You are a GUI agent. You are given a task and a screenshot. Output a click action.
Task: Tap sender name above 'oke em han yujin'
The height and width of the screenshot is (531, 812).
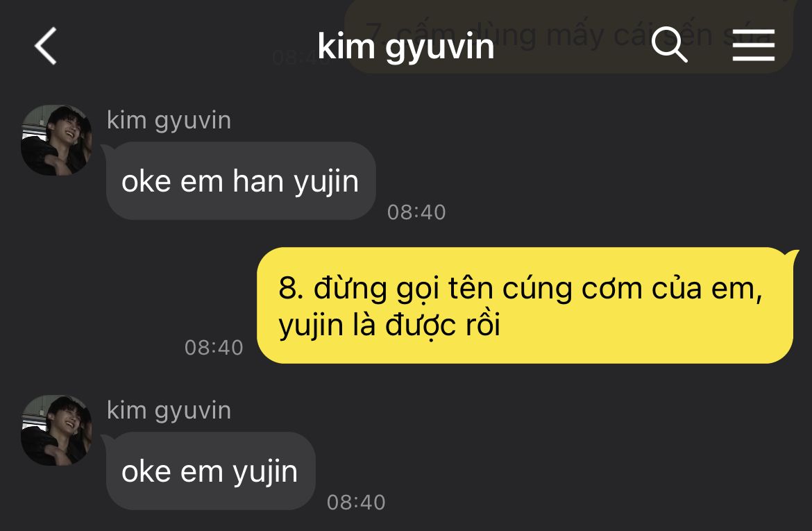coord(169,121)
